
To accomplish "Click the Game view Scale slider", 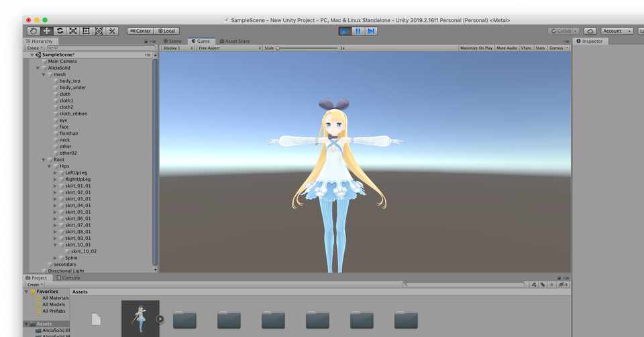I will tap(307, 48).
